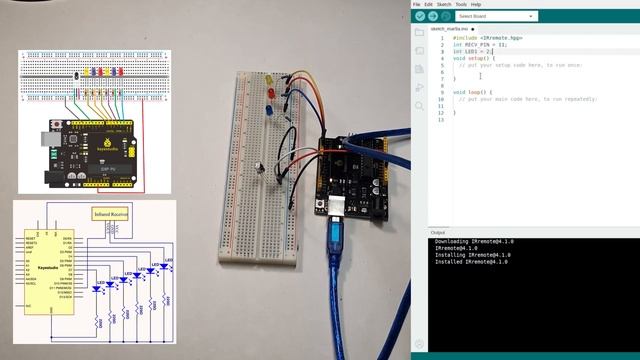
Task: Click the breadboard wiring diagram image
Action: pos(94,122)
